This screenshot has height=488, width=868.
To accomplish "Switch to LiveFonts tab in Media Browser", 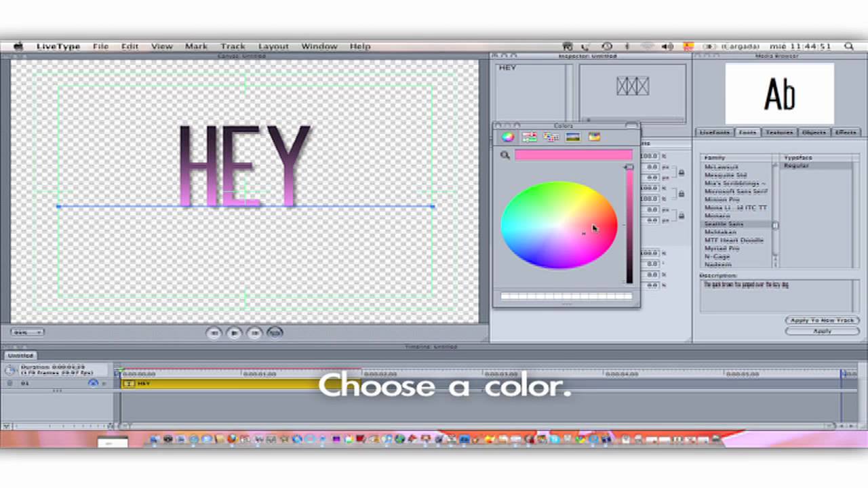I will pos(714,132).
